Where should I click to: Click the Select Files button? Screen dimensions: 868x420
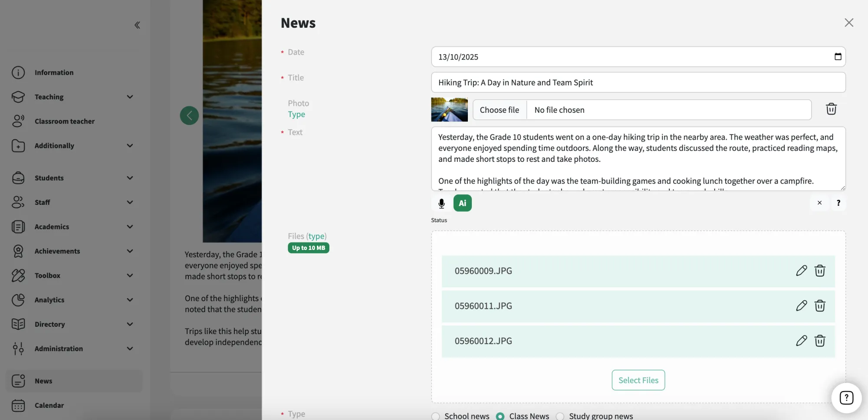(x=638, y=380)
